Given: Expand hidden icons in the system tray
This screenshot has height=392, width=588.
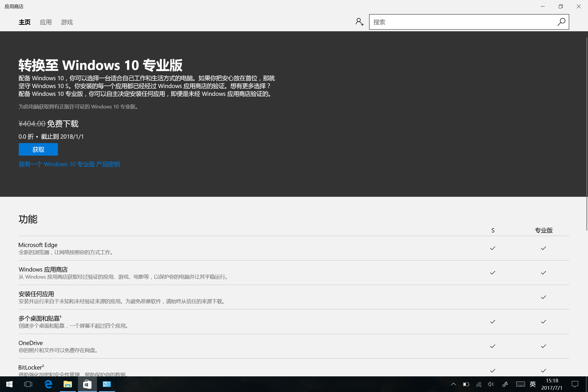Looking at the screenshot, I should point(454,384).
